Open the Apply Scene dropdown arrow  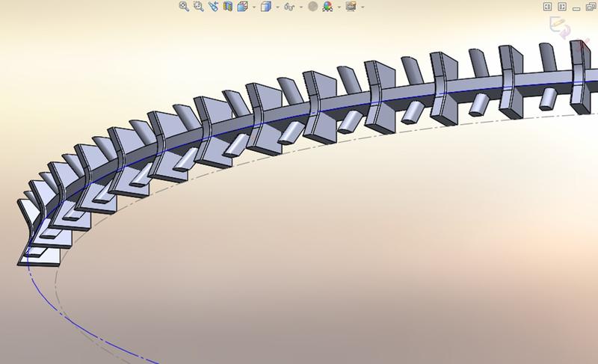tap(339, 7)
